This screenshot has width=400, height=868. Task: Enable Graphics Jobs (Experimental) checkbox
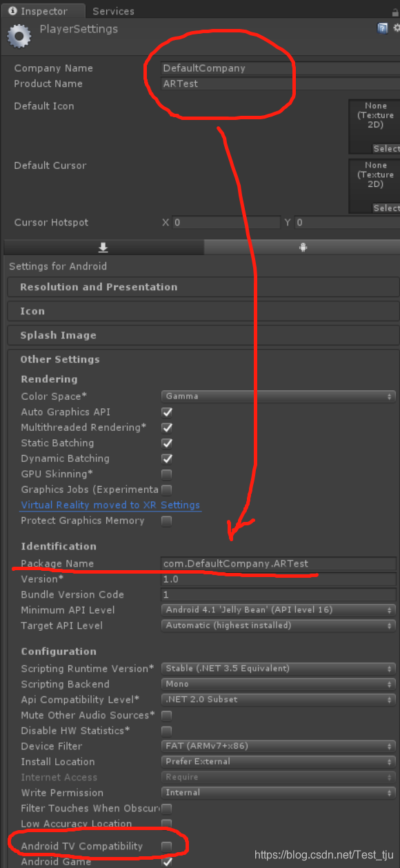[166, 489]
